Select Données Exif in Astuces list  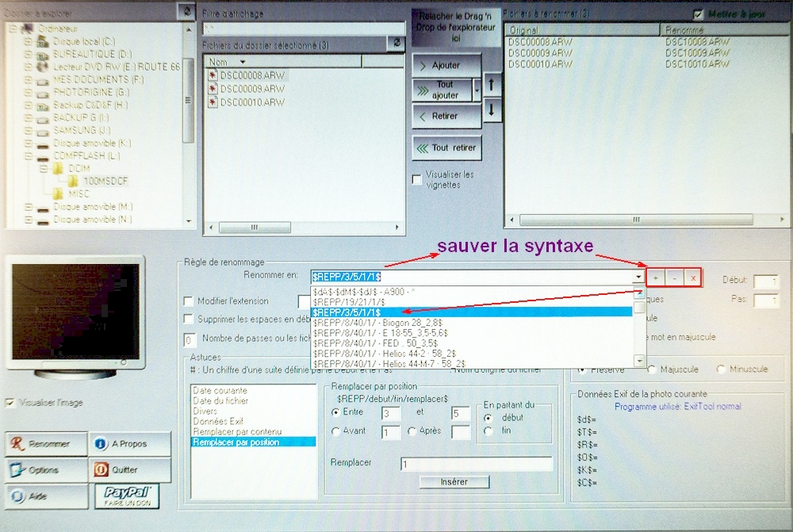[220, 422]
